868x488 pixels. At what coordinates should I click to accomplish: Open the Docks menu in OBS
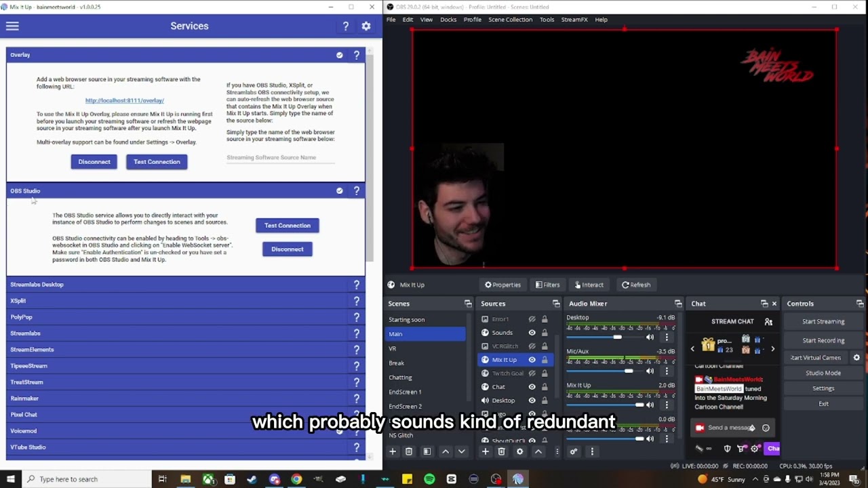tap(448, 20)
